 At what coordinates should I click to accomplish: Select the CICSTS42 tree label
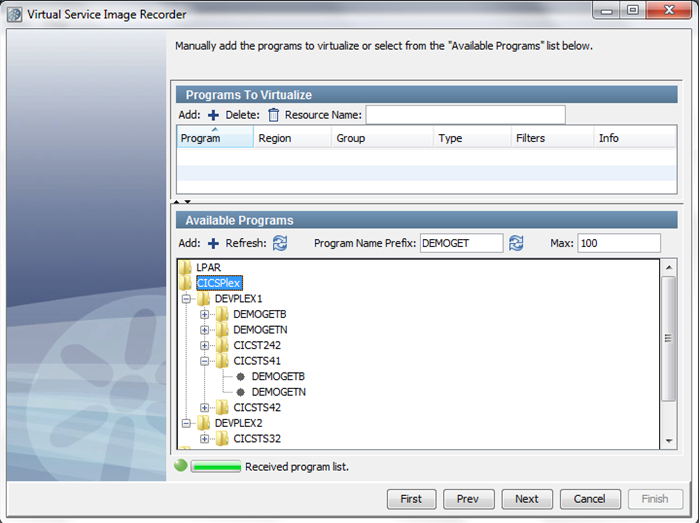[x=257, y=407]
